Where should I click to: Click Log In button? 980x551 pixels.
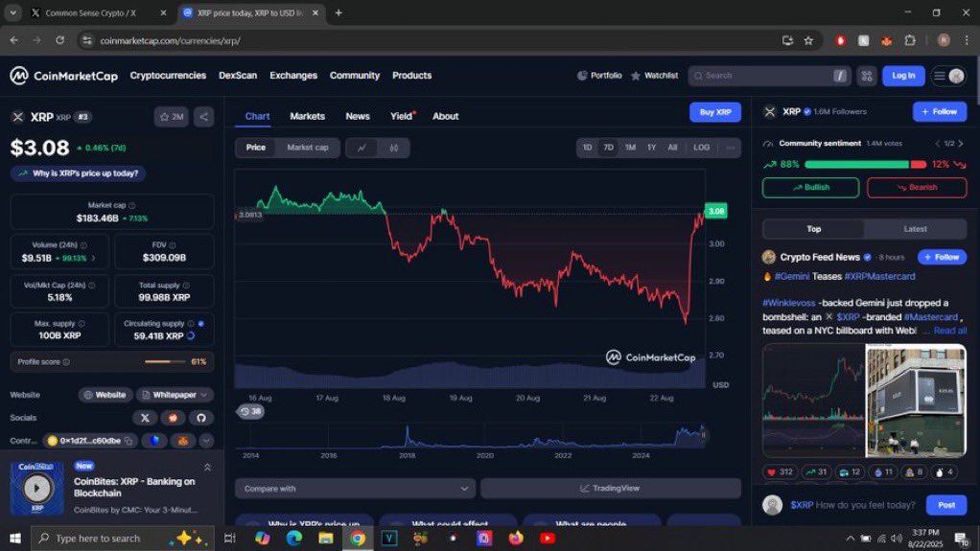click(903, 76)
